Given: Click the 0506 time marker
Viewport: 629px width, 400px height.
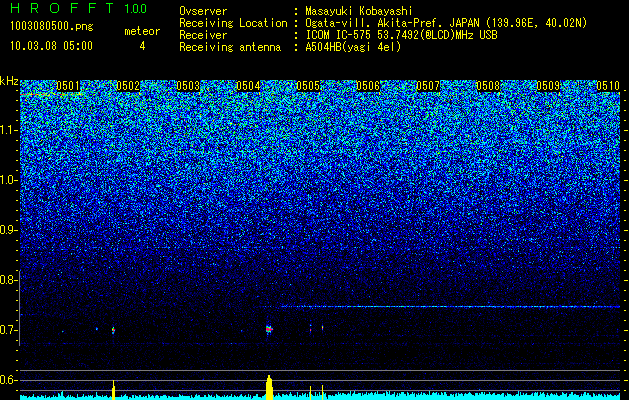Looking at the screenshot, I should pos(368,86).
